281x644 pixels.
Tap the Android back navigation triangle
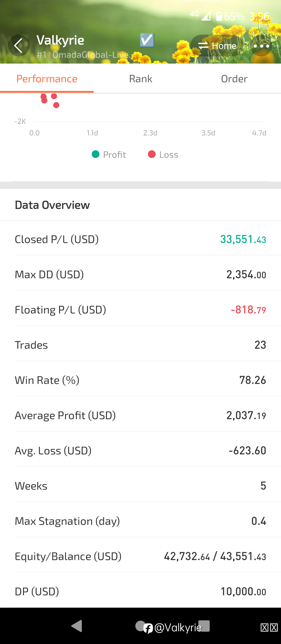pyautogui.click(x=77, y=626)
